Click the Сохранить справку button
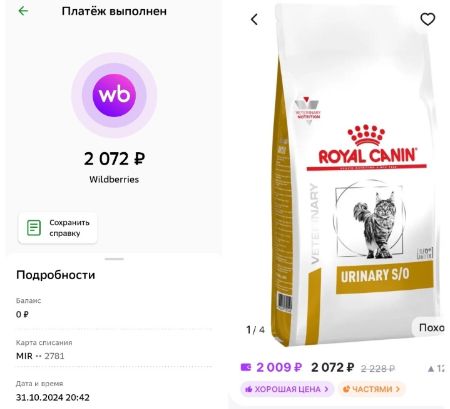Image resolution: width=450 pixels, height=409 pixels. point(58,228)
